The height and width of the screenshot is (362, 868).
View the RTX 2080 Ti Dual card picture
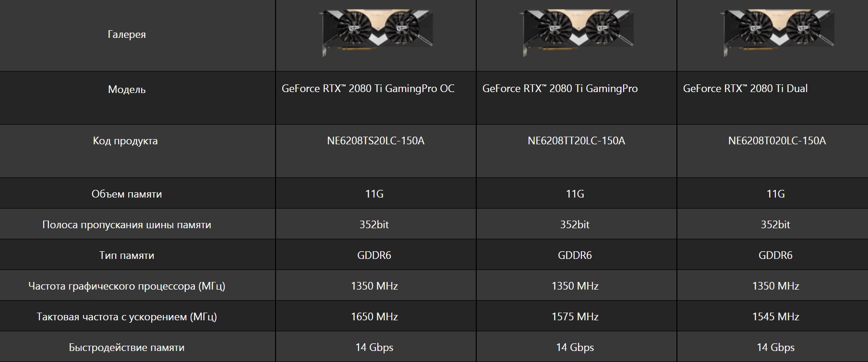777,32
